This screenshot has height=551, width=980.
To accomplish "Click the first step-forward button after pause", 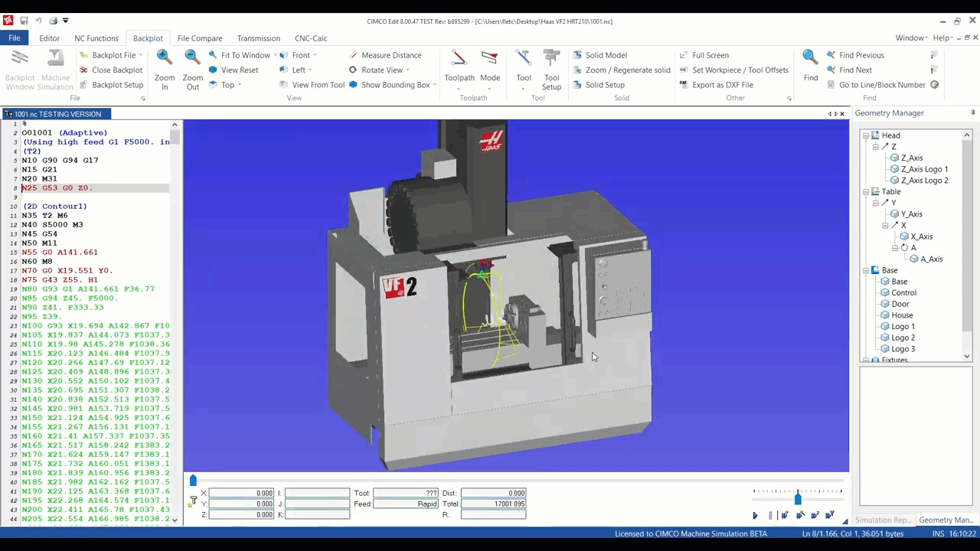I will (x=785, y=516).
